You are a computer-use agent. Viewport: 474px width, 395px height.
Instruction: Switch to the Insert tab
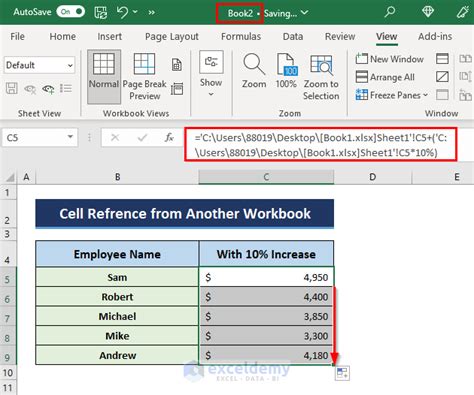(109, 36)
